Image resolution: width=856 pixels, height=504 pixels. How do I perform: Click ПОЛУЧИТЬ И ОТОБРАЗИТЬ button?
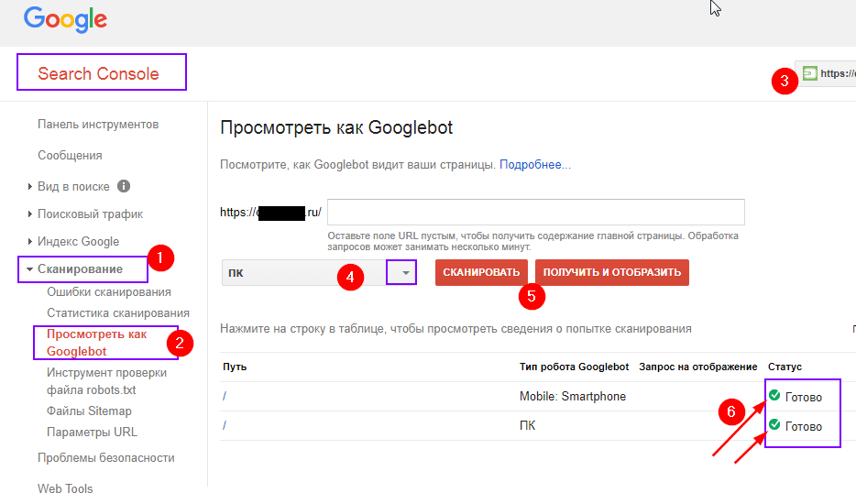(x=612, y=272)
